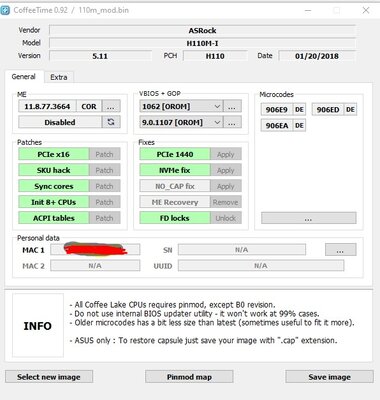Click the ME refresh icon beside Disabled

(111, 122)
